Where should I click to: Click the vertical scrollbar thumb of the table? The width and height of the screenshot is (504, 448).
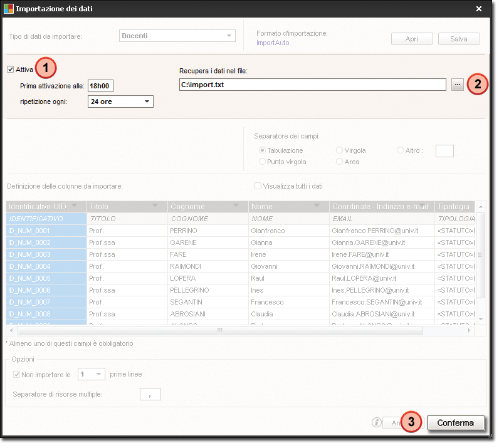[481, 255]
